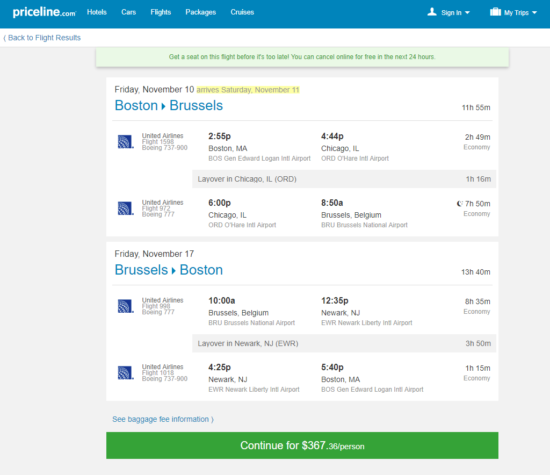Image resolution: width=550 pixels, height=475 pixels.
Task: See baggage fee information link
Action: click(163, 419)
